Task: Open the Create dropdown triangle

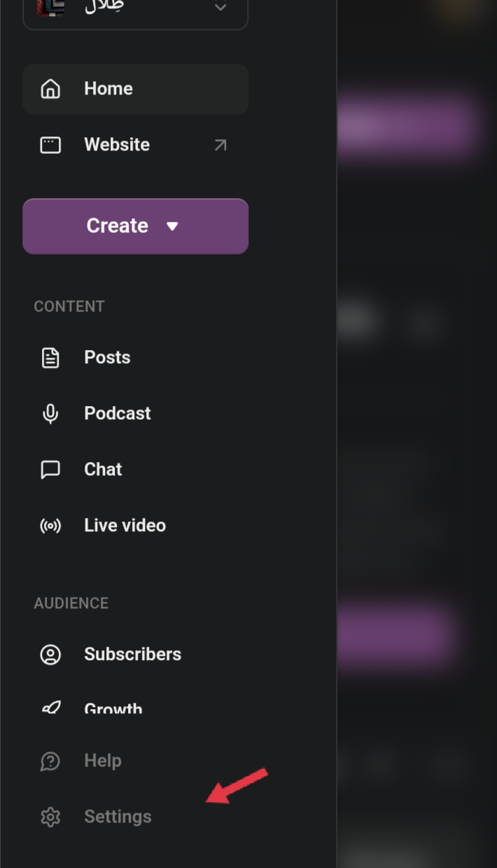Action: click(172, 226)
